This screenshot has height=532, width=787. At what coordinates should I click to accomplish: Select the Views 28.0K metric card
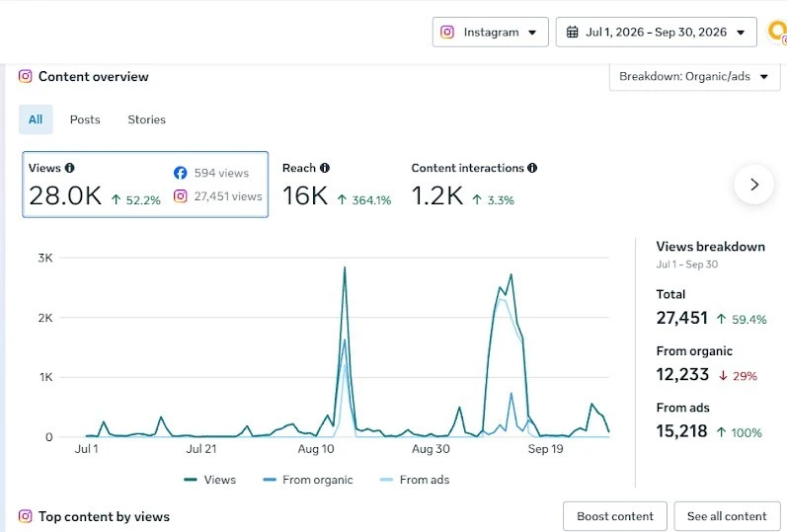coord(145,185)
